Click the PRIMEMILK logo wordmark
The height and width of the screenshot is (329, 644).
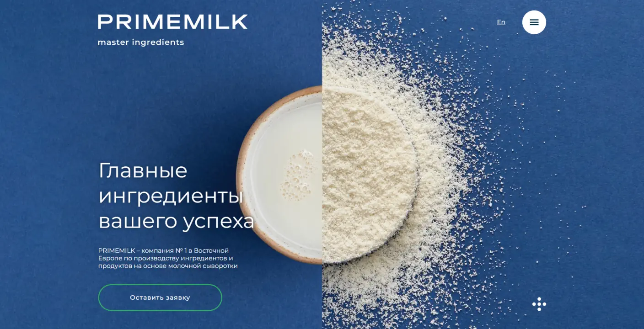pyautogui.click(x=172, y=22)
